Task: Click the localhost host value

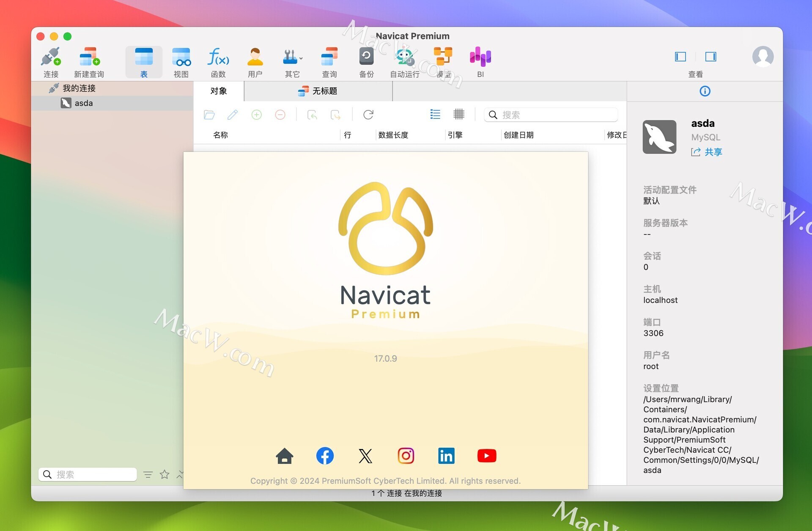Action: (x=660, y=300)
